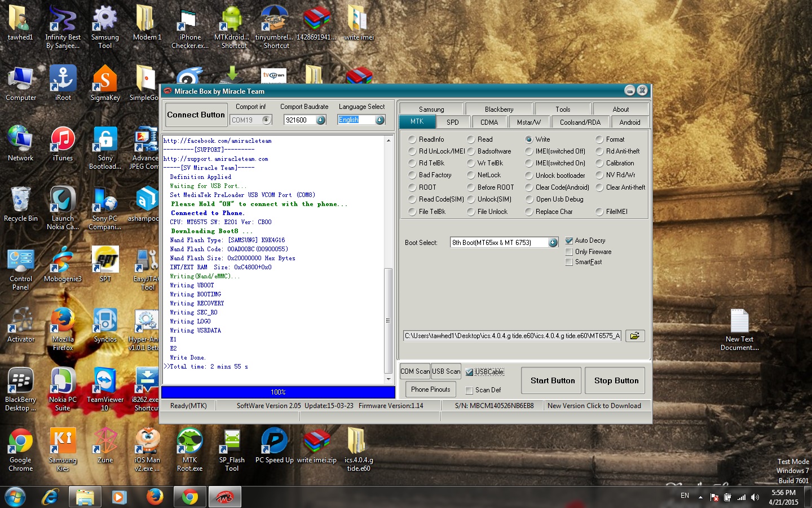Launch MTK Root.exe desktop icon
The height and width of the screenshot is (508, 812).
point(190,450)
